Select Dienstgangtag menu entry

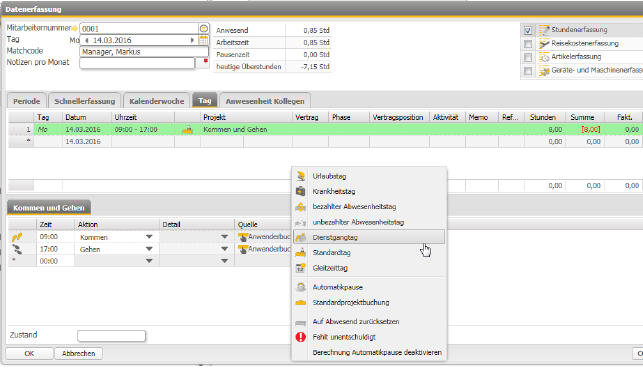click(x=369, y=237)
